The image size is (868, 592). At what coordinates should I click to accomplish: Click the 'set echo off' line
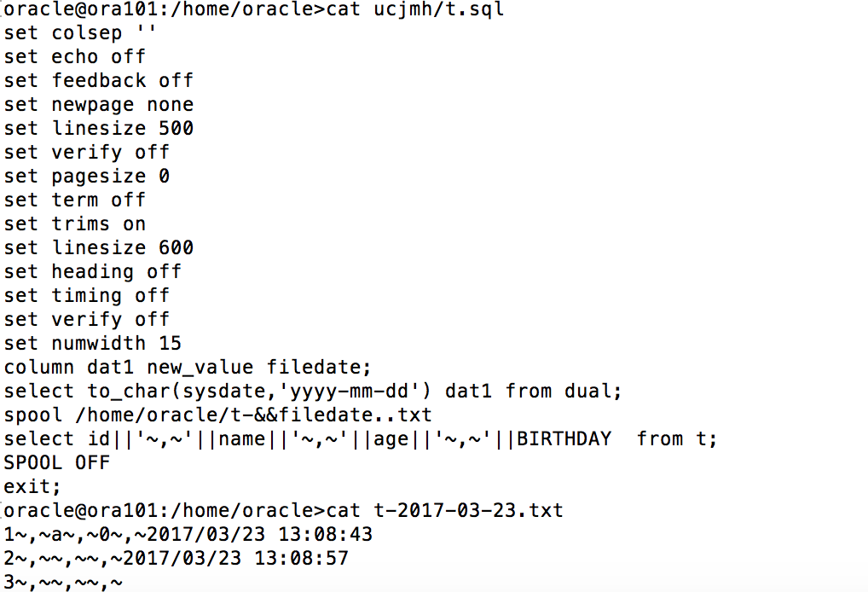pos(74,57)
